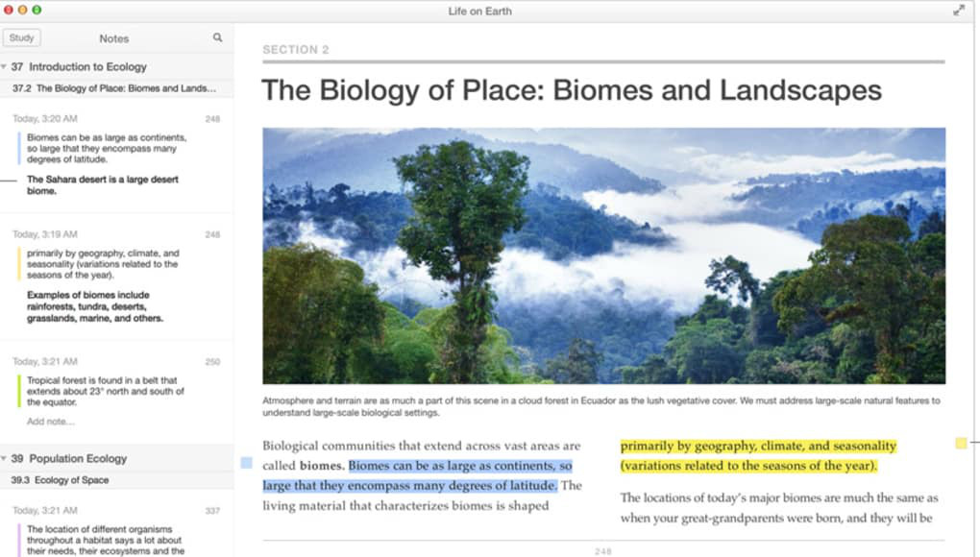Select the note on location of different organisms
This screenshot has height=557, width=980.
pyautogui.click(x=105, y=540)
